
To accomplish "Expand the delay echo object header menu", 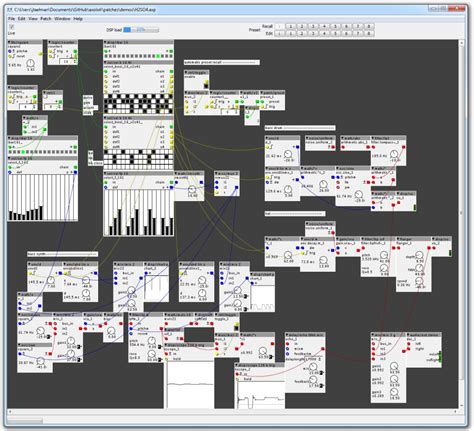I will [287, 335].
